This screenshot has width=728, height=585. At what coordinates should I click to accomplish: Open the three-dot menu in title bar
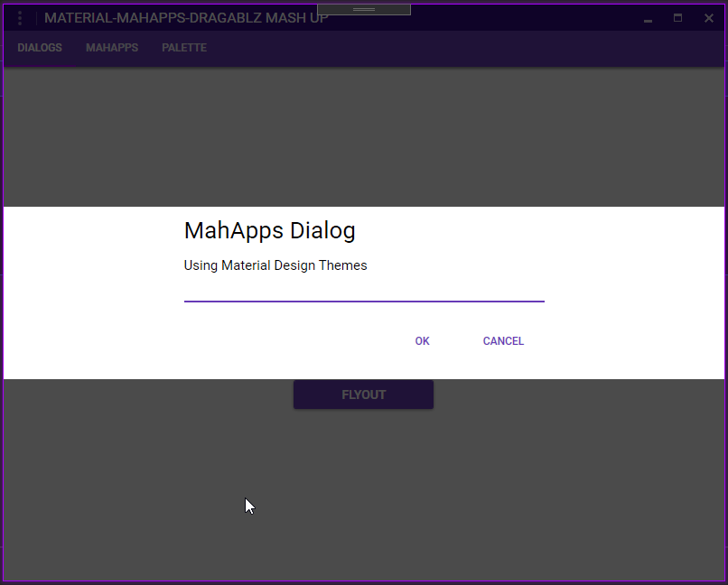click(20, 18)
